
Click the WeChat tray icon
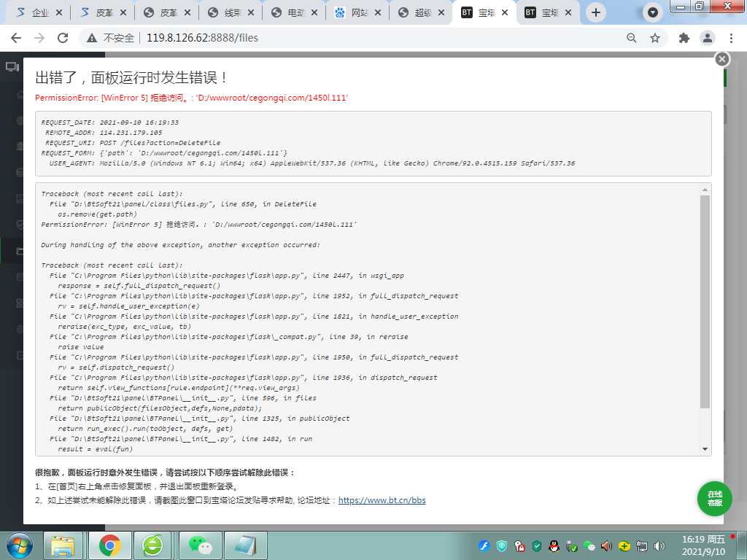pos(589,546)
